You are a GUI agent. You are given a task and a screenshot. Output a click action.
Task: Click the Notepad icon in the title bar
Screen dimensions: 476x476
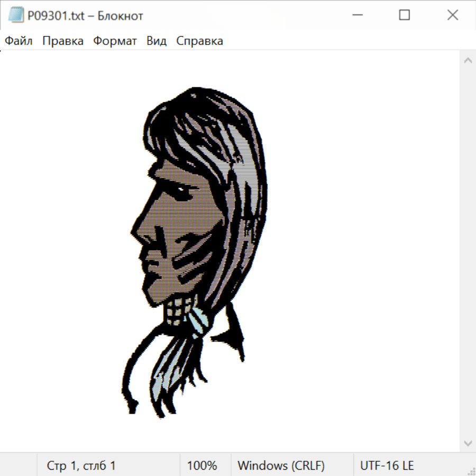16,15
